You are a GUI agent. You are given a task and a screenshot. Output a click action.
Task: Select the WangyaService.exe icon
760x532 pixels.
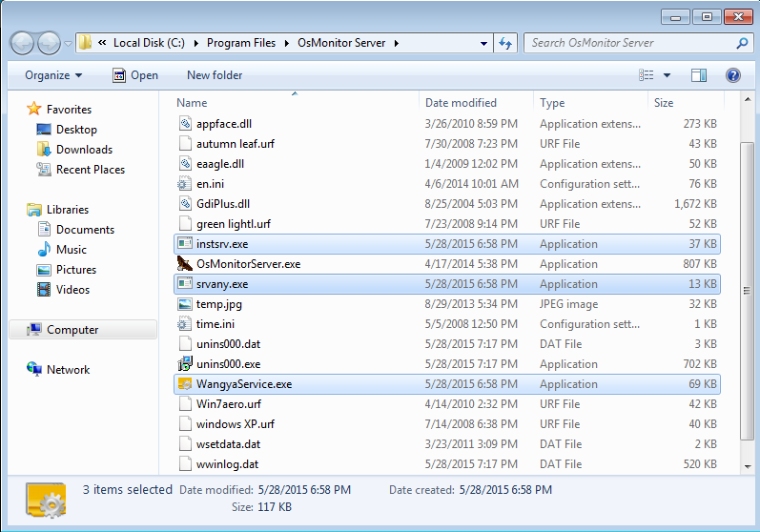185,383
